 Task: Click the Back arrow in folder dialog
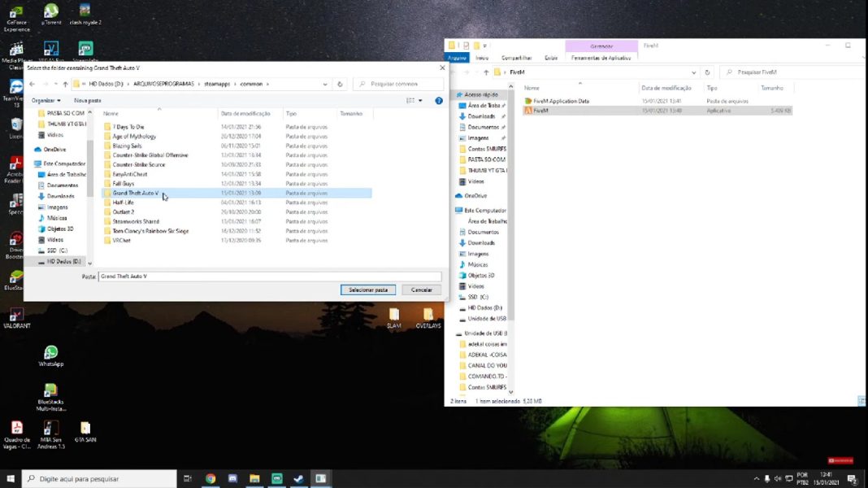[x=33, y=85]
